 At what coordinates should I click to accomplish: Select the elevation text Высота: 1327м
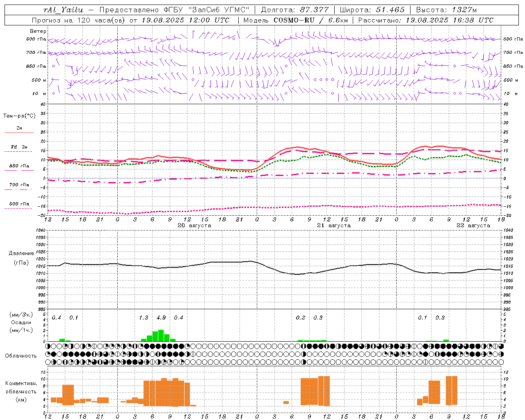click(446, 10)
